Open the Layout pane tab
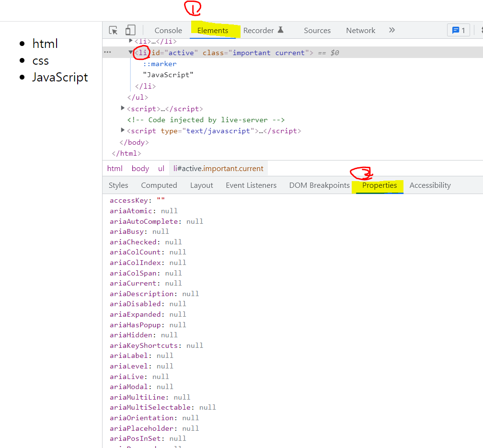483x448 pixels. tap(201, 185)
